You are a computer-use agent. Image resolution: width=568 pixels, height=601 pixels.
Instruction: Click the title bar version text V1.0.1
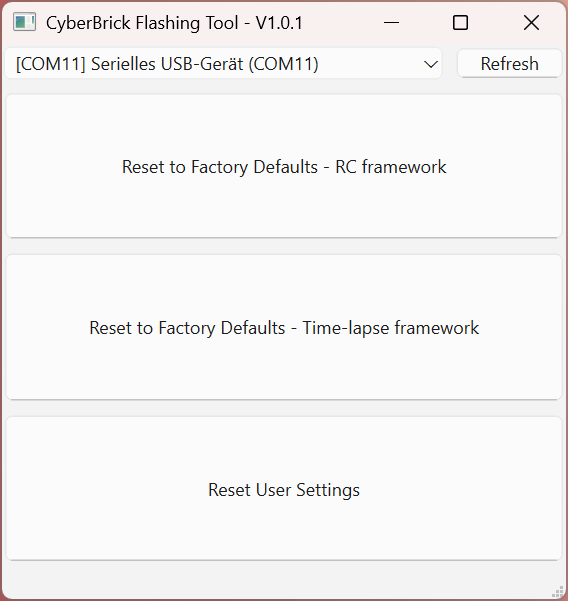(279, 23)
